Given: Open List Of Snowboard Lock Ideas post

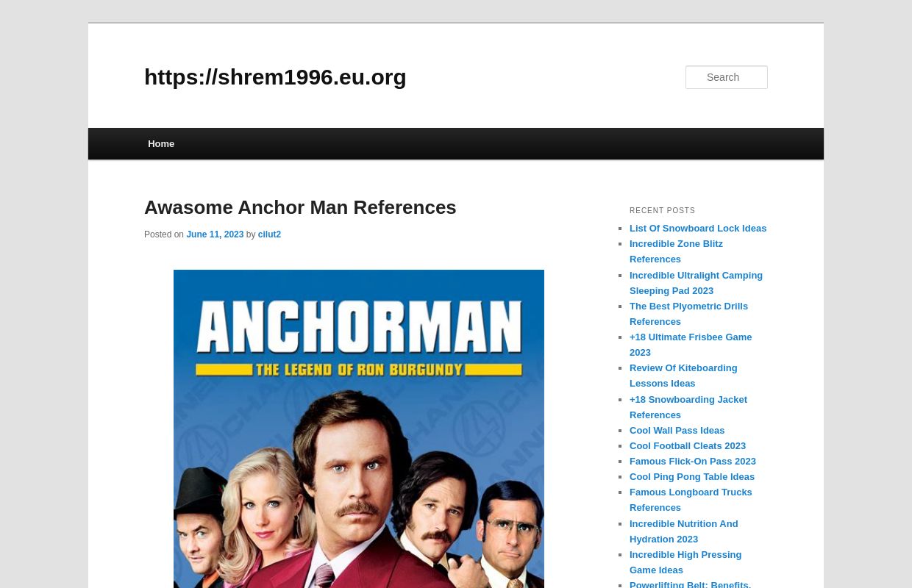Looking at the screenshot, I should pos(698,229).
